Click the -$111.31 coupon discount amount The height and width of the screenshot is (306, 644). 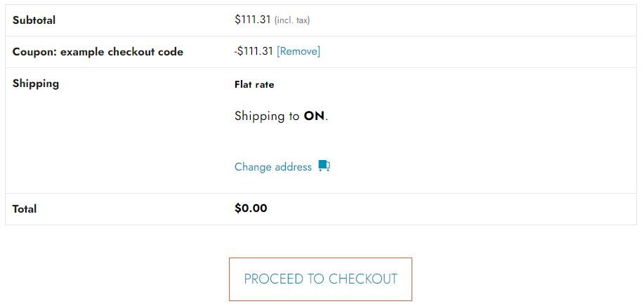click(x=254, y=51)
